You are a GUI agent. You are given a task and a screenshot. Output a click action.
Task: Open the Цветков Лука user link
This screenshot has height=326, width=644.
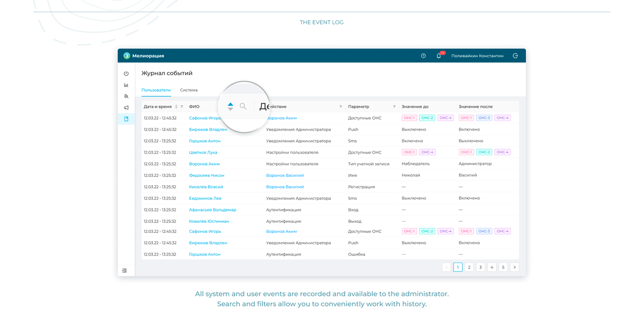(203, 152)
